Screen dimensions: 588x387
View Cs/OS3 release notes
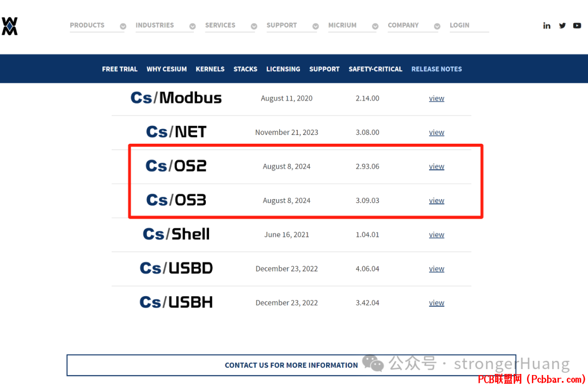tap(437, 201)
